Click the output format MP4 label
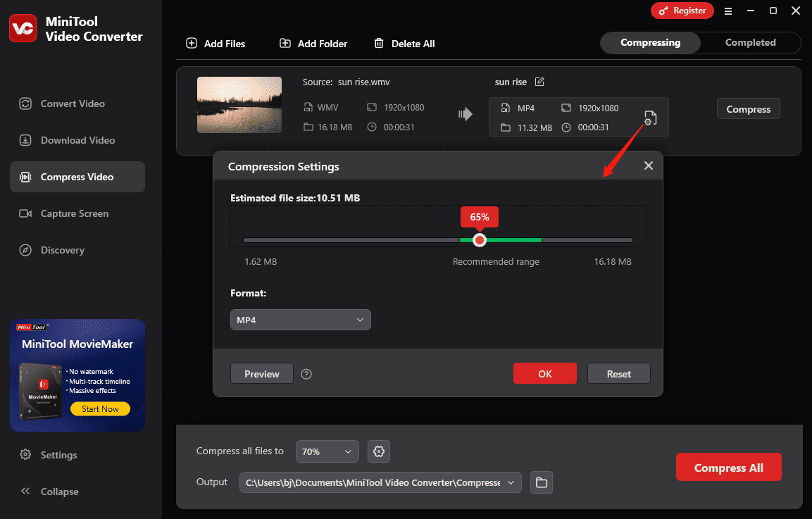The width and height of the screenshot is (812, 519). tap(526, 108)
